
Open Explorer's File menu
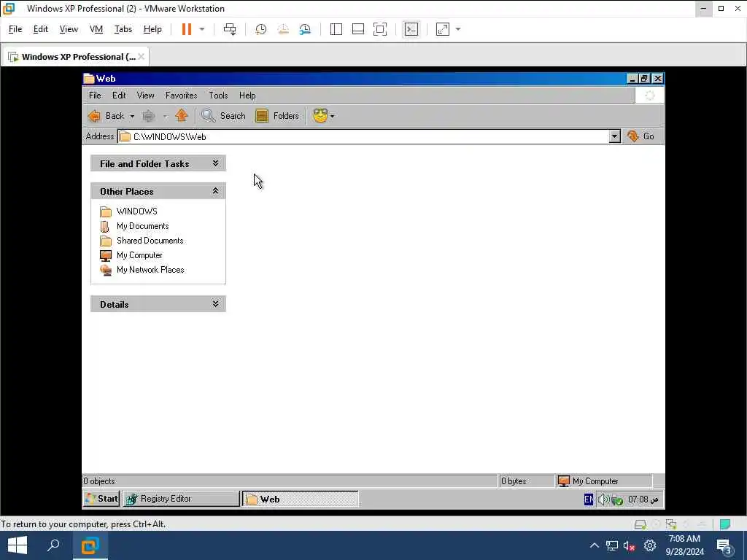tap(95, 96)
